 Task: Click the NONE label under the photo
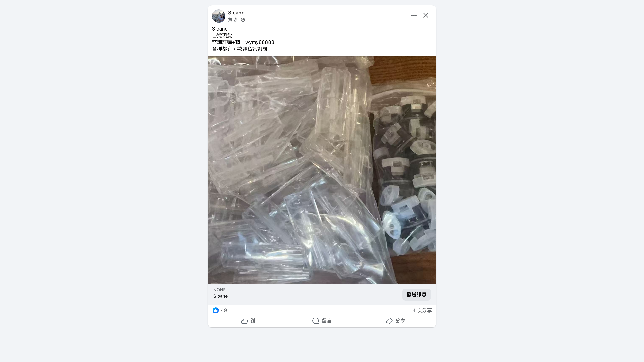point(219,290)
